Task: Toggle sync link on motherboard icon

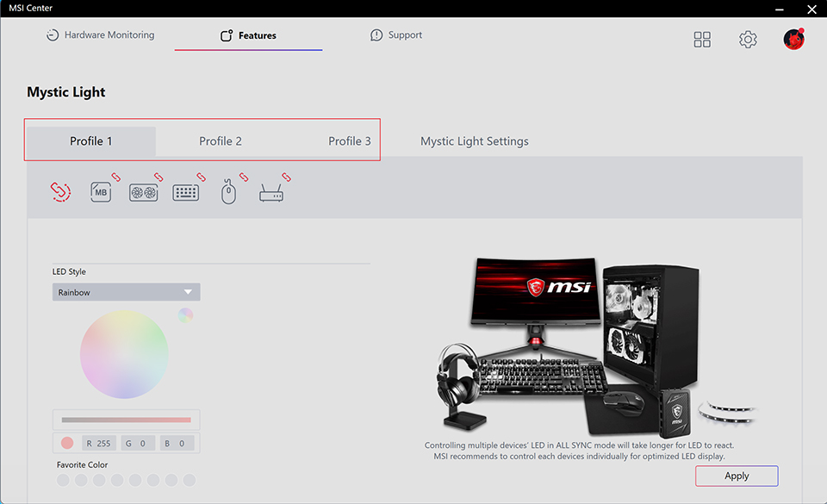Action: [x=116, y=177]
